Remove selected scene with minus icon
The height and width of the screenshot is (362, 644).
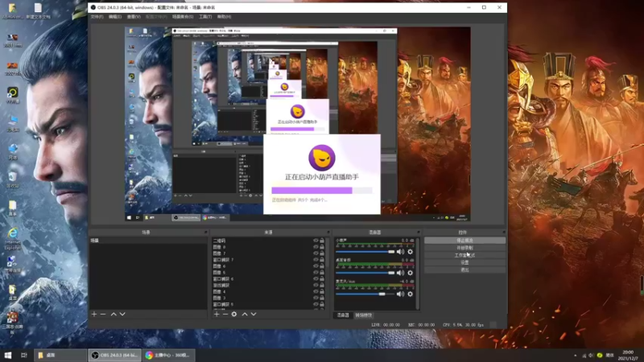coord(103,314)
